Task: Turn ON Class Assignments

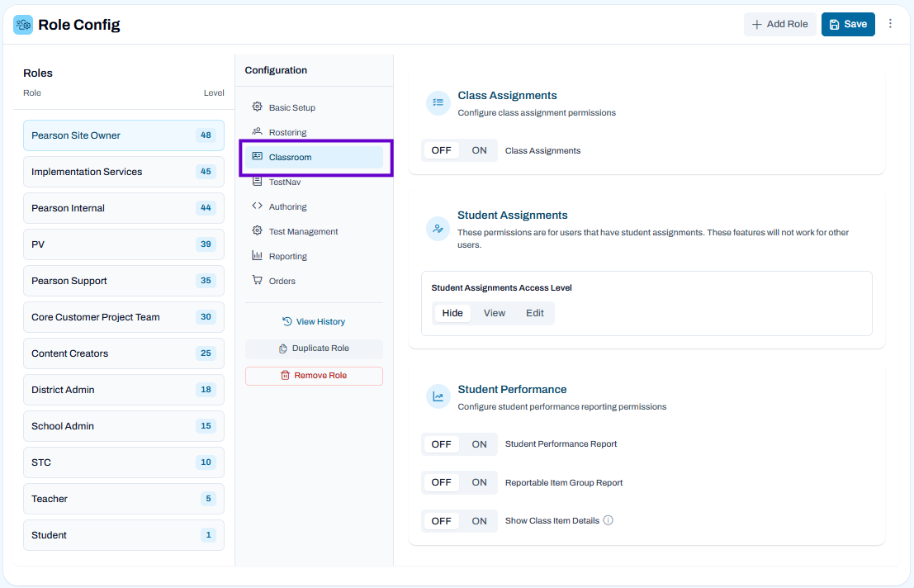Action: [479, 150]
